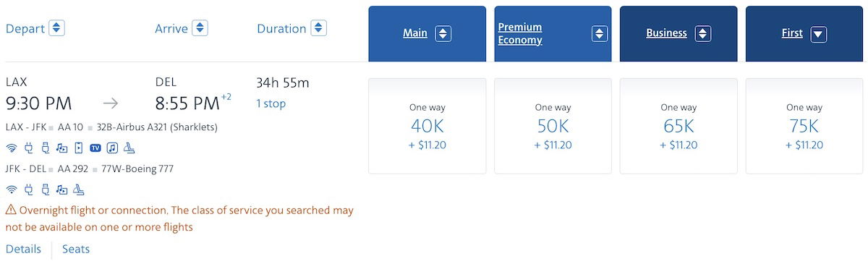Open the Seats link

coord(76,249)
